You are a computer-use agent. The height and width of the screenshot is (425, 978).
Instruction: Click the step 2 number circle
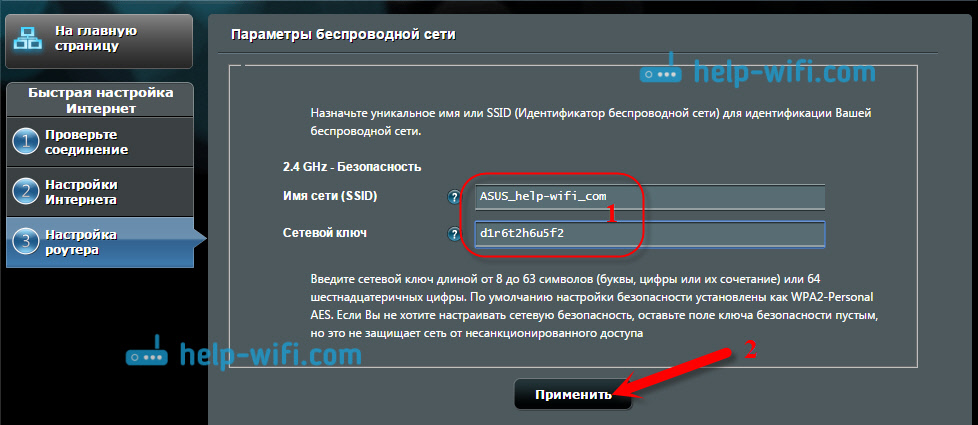click(x=25, y=192)
